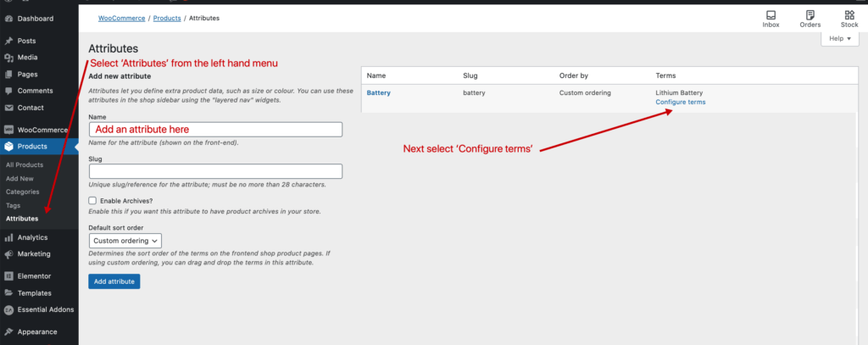
Task: Click the 'Add new attribute' subheading
Action: click(120, 76)
